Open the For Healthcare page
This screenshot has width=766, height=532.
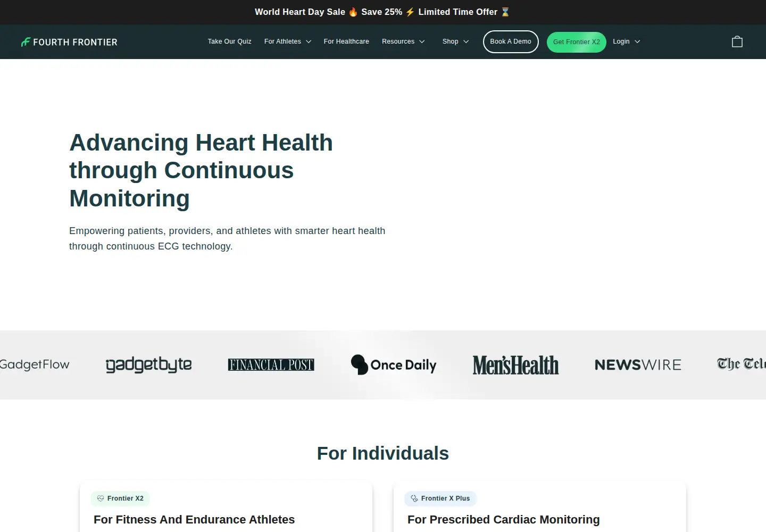pyautogui.click(x=346, y=41)
